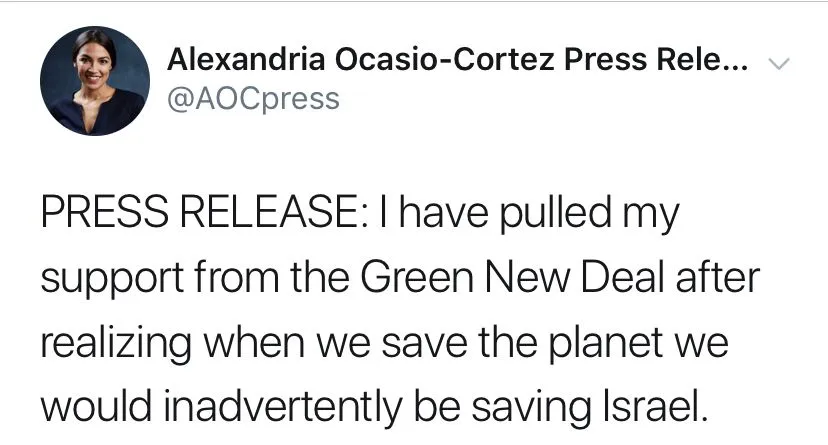Click the round profile avatar photo

(x=96, y=81)
